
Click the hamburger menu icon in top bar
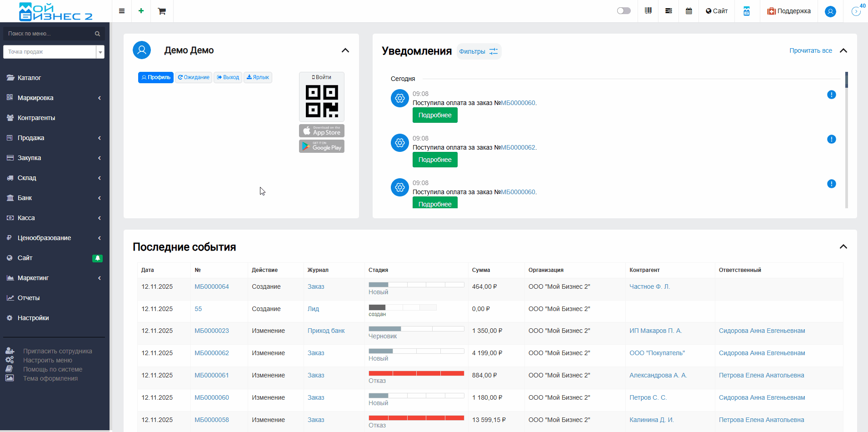pyautogui.click(x=122, y=11)
